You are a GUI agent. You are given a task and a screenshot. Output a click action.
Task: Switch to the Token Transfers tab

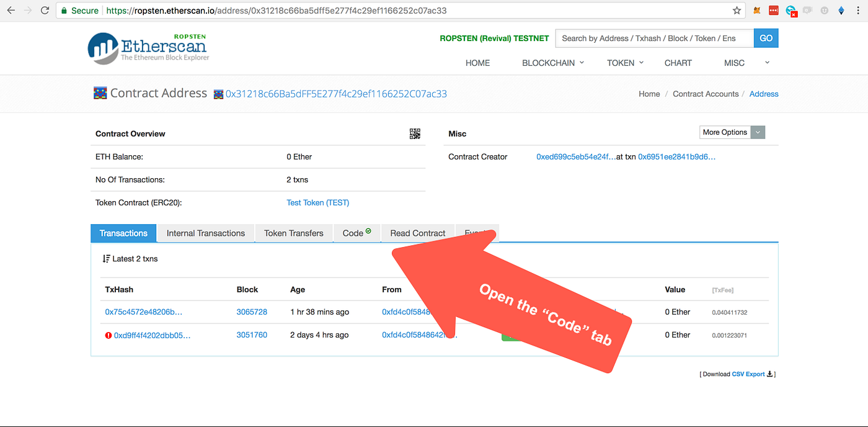(x=294, y=233)
